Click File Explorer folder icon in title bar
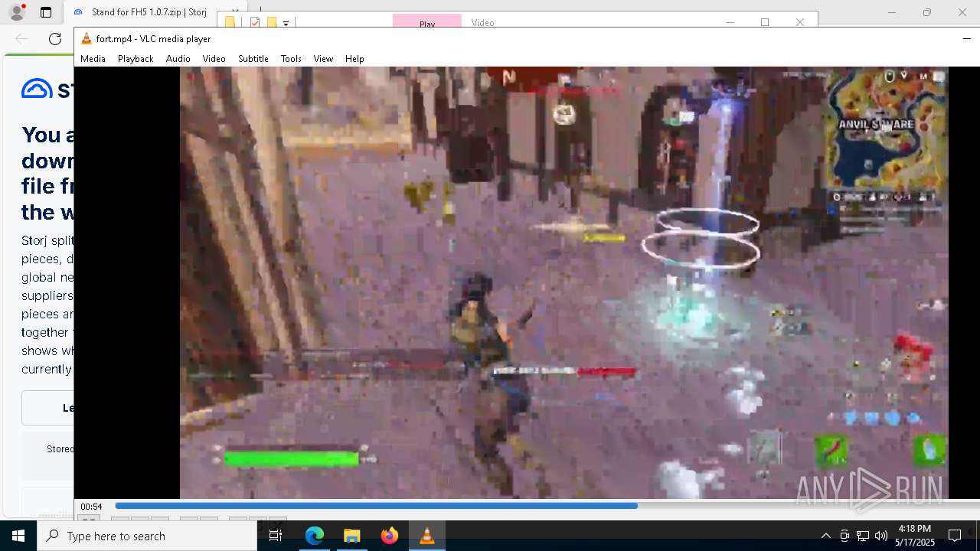This screenshot has height=551, width=980. [x=230, y=22]
